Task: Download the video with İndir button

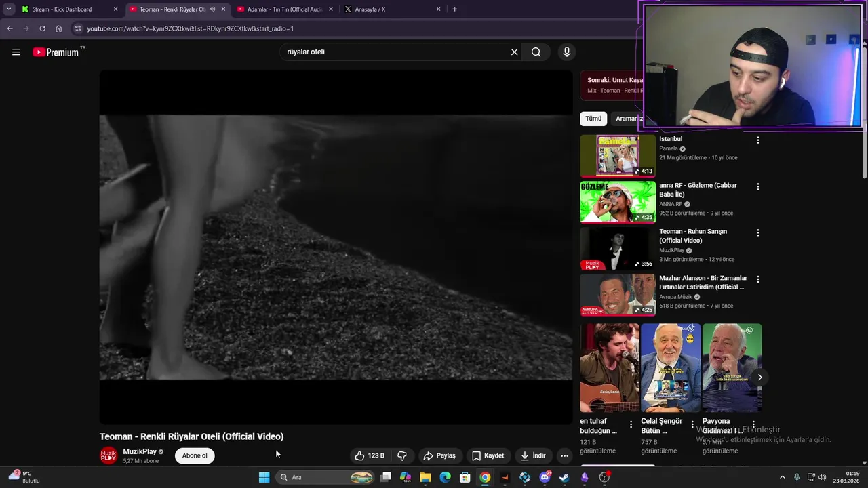Action: (533, 455)
